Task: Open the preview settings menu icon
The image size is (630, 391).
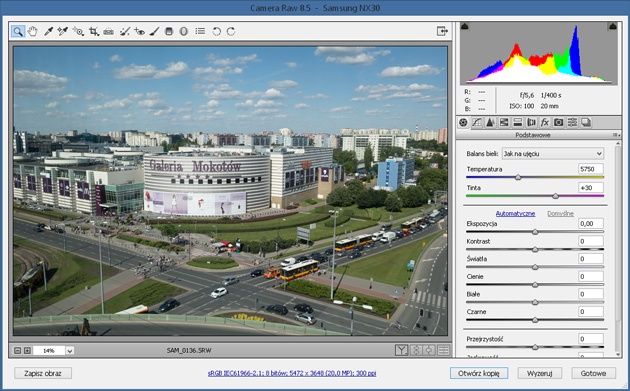Action: [x=444, y=350]
